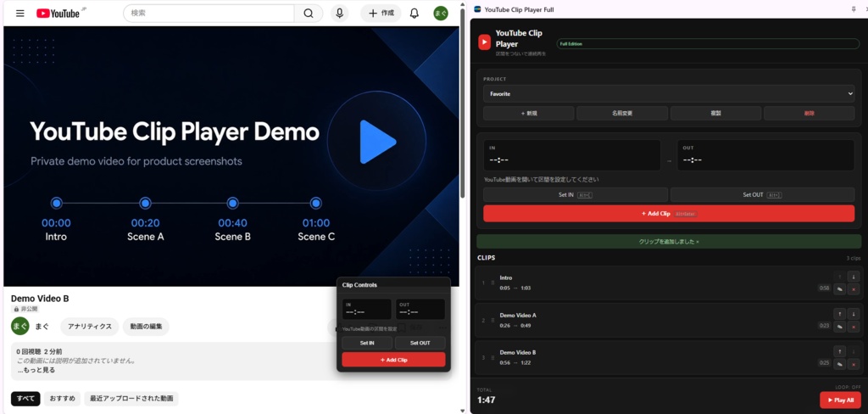The image size is (868, 414).
Task: Delete the Intro clip with red X
Action: [x=853, y=289]
